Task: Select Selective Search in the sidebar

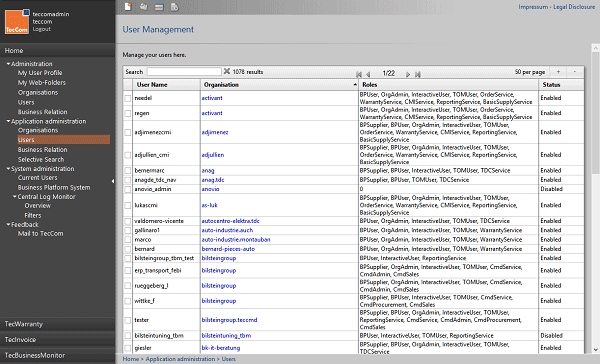Action: pos(41,160)
